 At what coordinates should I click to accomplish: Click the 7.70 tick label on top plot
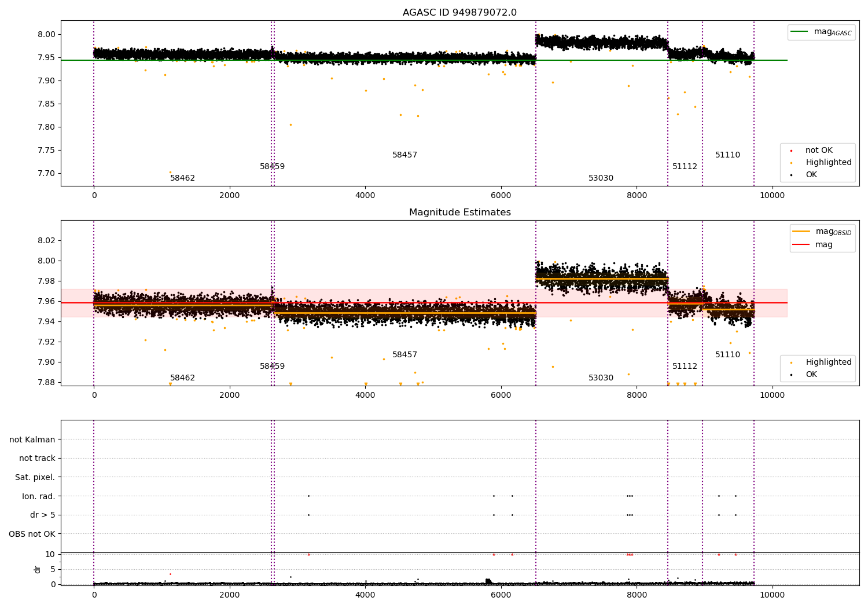tap(46, 173)
